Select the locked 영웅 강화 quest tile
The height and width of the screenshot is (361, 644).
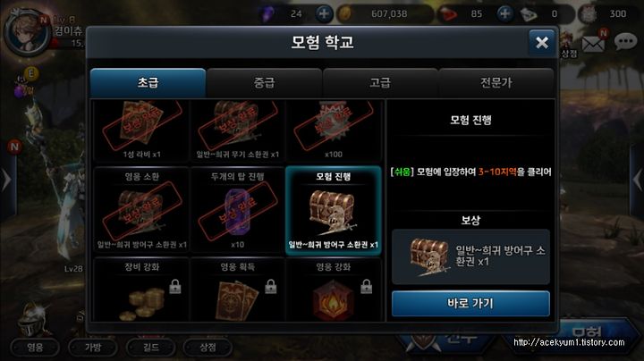(x=333, y=290)
